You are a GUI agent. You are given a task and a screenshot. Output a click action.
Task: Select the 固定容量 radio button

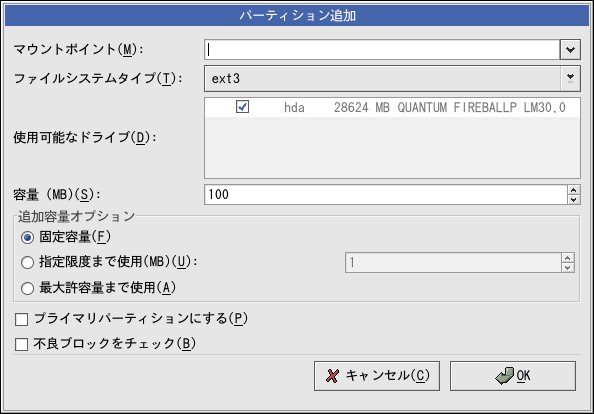point(27,237)
